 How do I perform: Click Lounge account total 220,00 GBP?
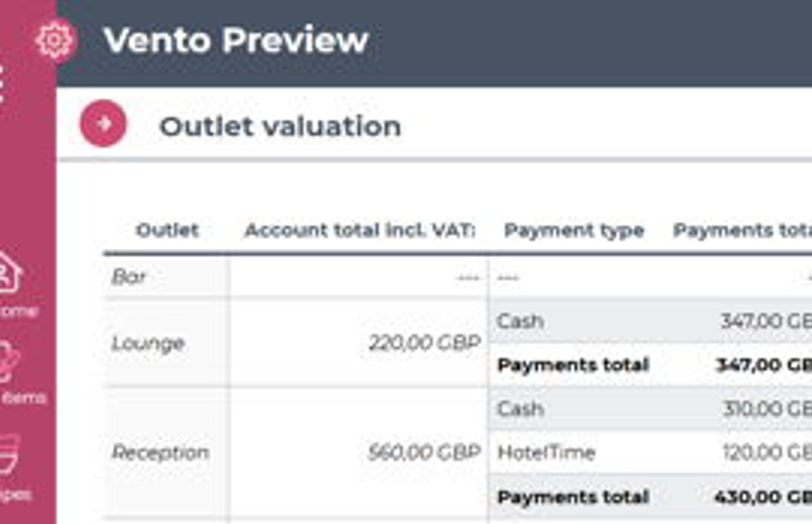[x=424, y=343]
